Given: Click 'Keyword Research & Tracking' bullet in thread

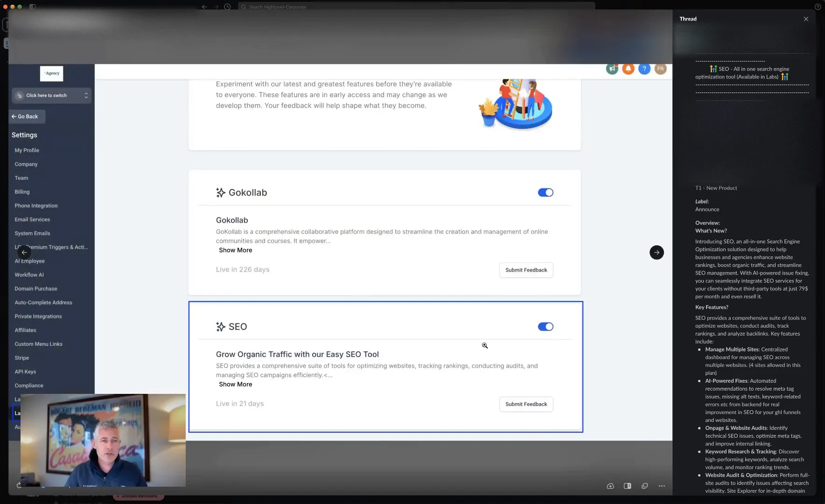Looking at the screenshot, I should 741,452.
